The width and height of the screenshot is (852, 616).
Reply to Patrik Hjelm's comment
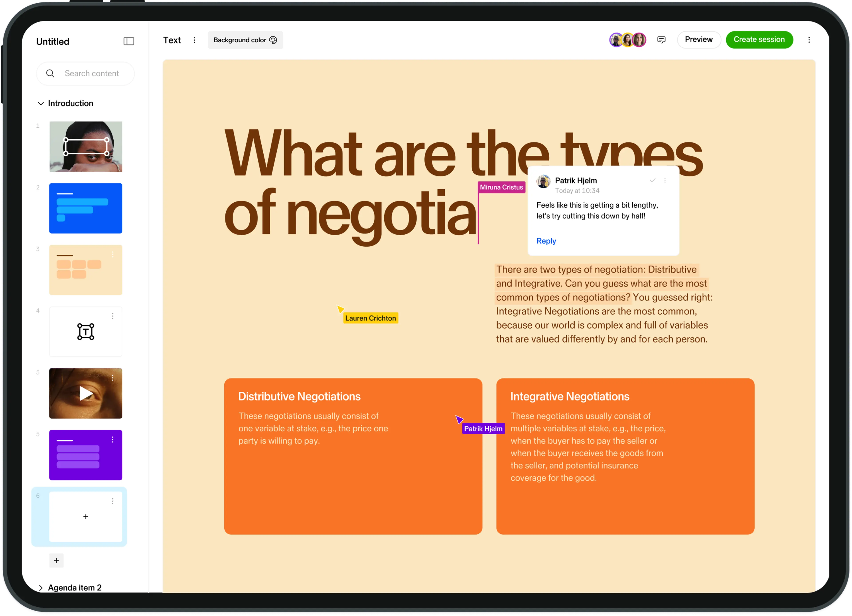(x=546, y=241)
